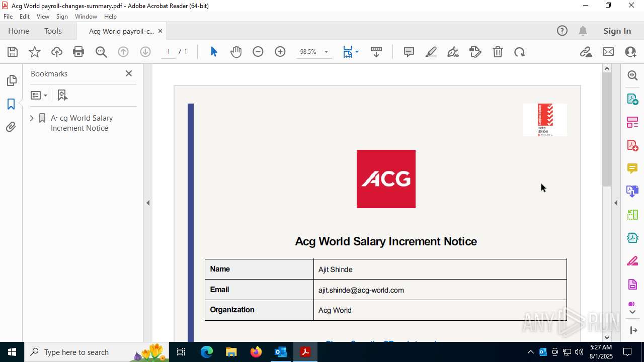The height and width of the screenshot is (362, 644).
Task: Close the Acg World payroll document tab
Action: (x=160, y=31)
